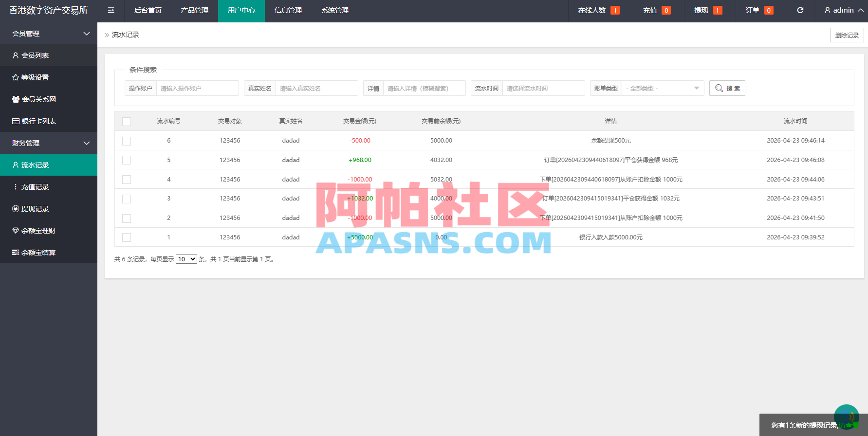Open 等级设置 star menu entry
The width and height of the screenshot is (868, 436).
(x=49, y=77)
